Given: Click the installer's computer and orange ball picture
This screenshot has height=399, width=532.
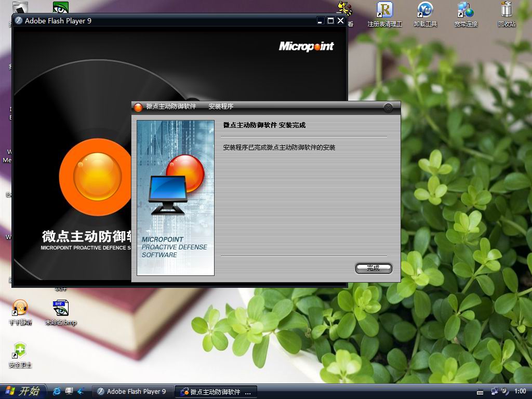Looking at the screenshot, I should 176,184.
